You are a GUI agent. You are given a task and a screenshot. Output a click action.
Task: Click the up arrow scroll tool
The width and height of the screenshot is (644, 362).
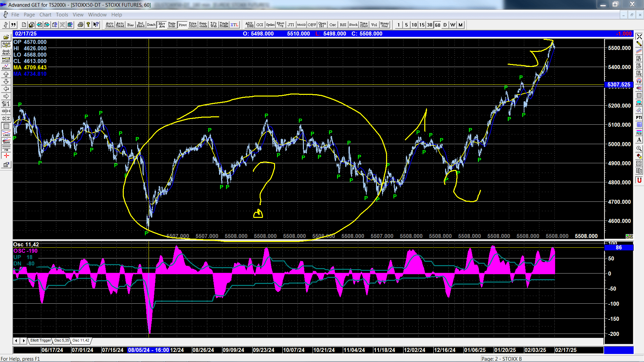pos(6,74)
